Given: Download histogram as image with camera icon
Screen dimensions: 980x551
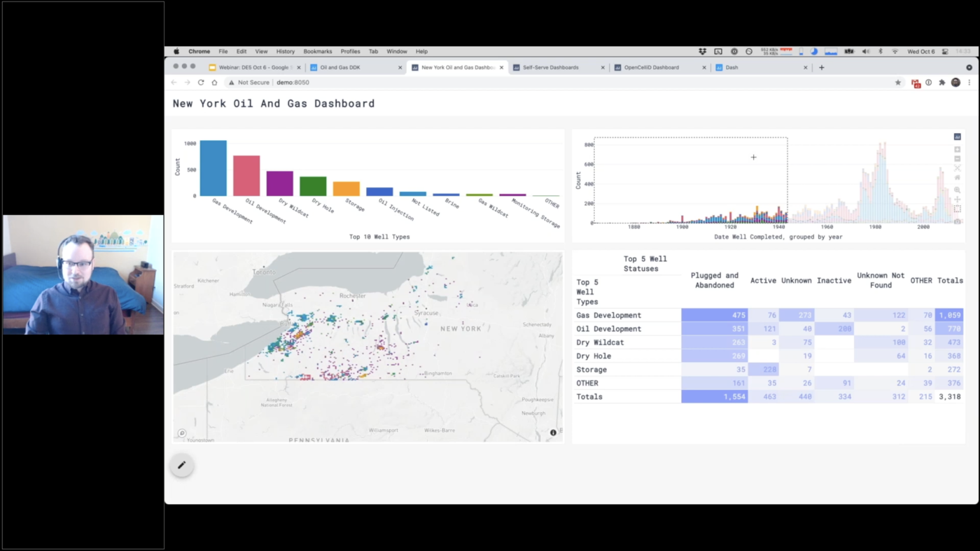Looking at the screenshot, I should [x=957, y=221].
